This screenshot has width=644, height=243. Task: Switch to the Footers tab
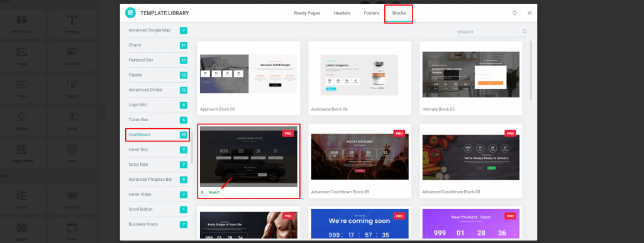(x=371, y=13)
